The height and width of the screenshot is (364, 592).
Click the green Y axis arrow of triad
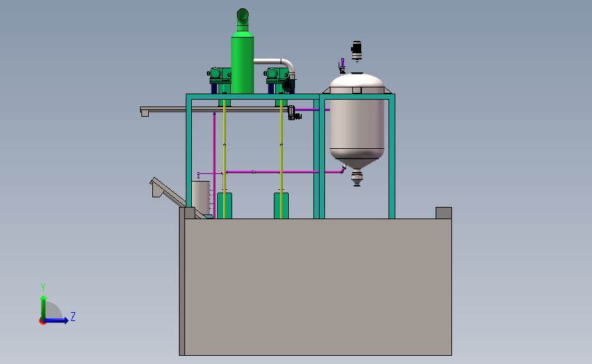click(x=44, y=308)
